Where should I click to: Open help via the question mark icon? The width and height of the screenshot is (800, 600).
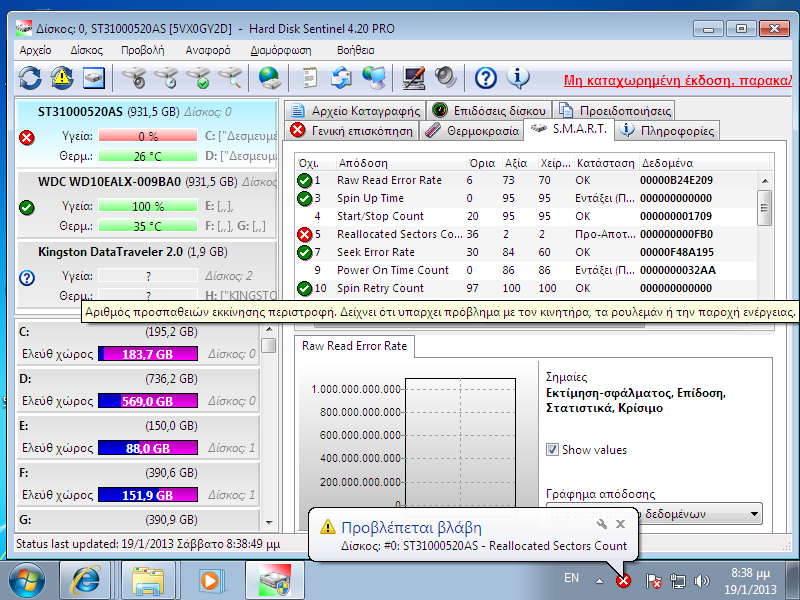pos(486,78)
